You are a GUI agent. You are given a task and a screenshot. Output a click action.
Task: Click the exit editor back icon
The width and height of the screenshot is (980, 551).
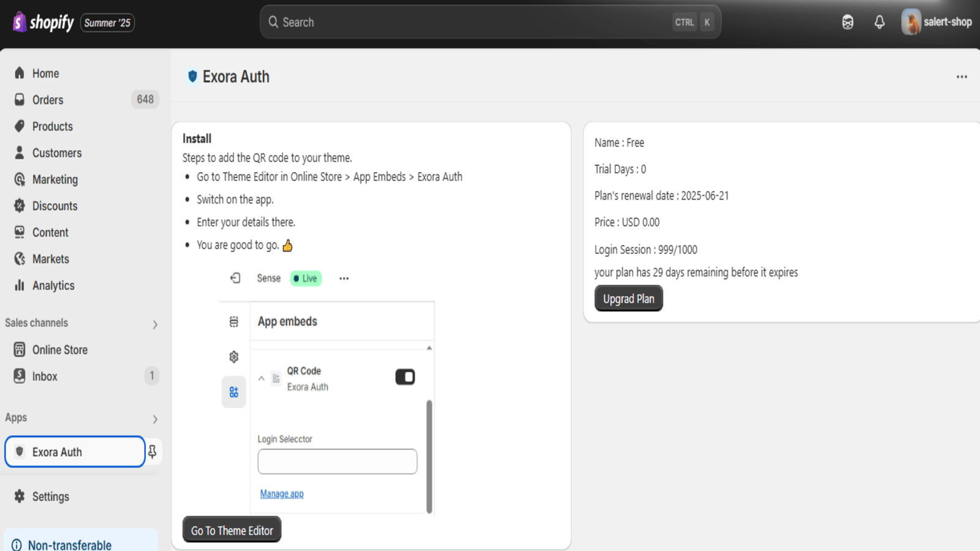click(x=235, y=278)
